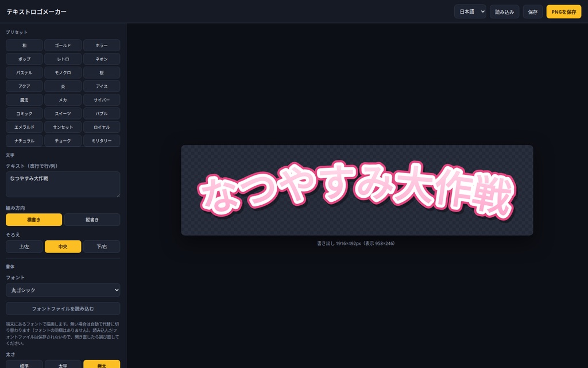Viewport: 588px width, 368px height.
Task: Set weight to 太字
Action: pos(63,365)
